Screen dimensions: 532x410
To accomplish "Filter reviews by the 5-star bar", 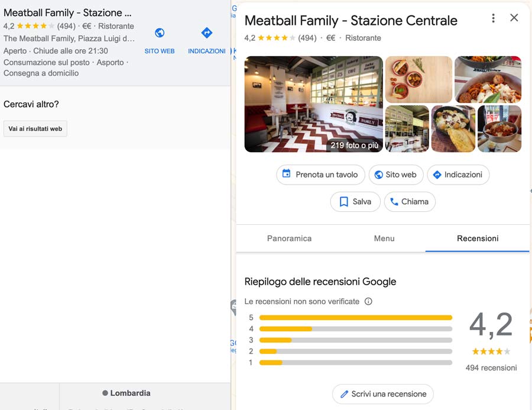I will (x=356, y=318).
